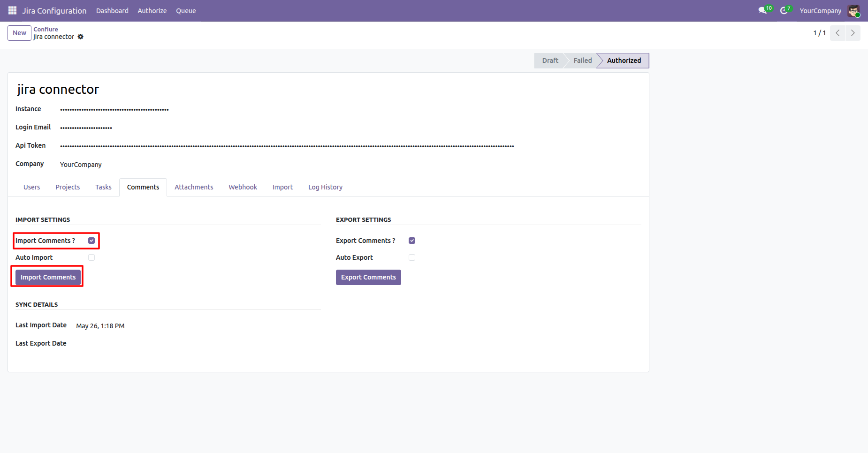Select the Authorized status stage
Screen dimensions: 868x453
[x=624, y=60]
